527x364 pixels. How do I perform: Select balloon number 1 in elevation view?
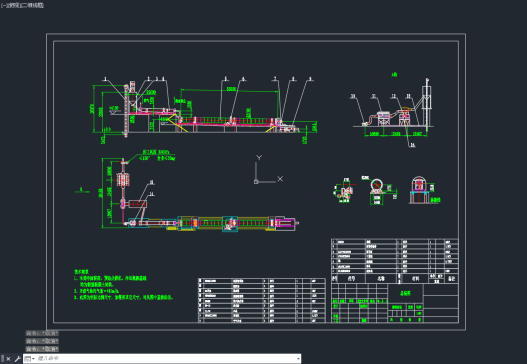[105, 79]
